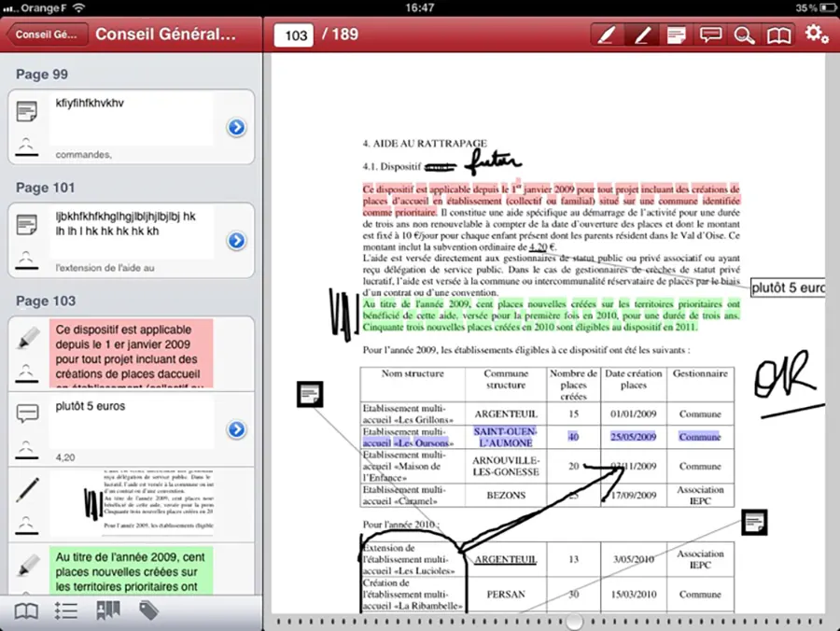Tap the battery indicator in the status bar
The height and width of the screenshot is (631, 840).
coord(828,8)
